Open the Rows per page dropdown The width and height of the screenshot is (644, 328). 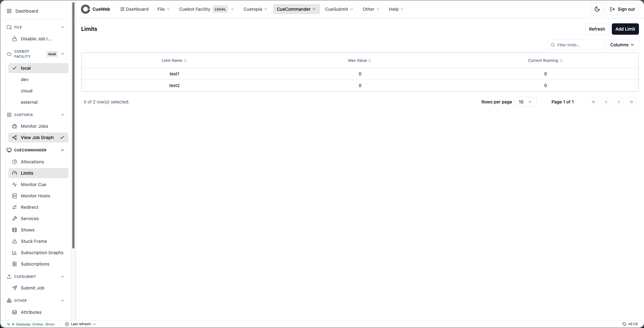(525, 102)
